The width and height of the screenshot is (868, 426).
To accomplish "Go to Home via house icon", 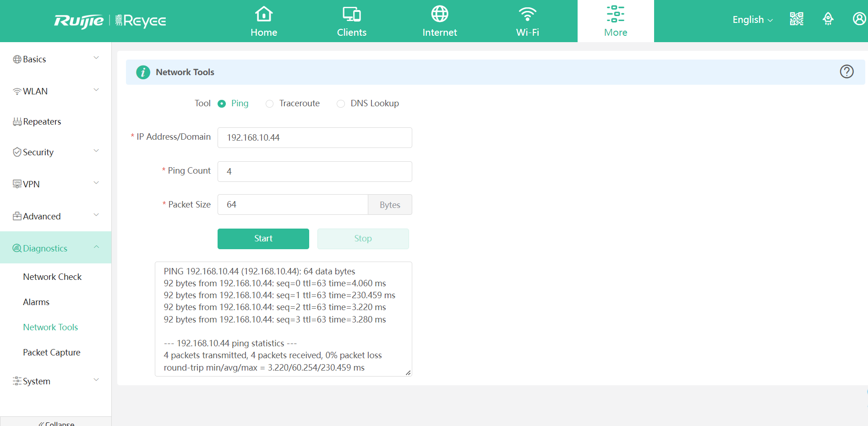I will point(264,14).
